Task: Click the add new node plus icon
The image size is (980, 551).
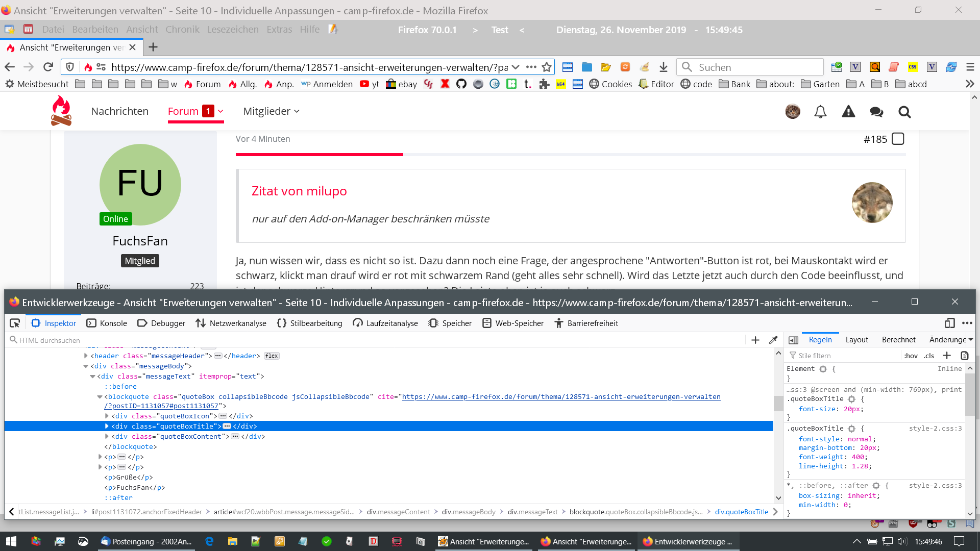Action: [755, 340]
